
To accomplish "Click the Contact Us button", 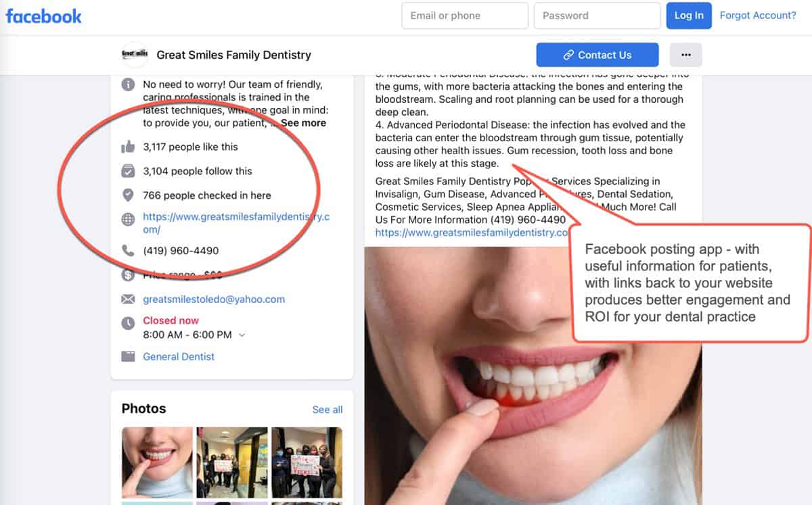I will [x=597, y=55].
